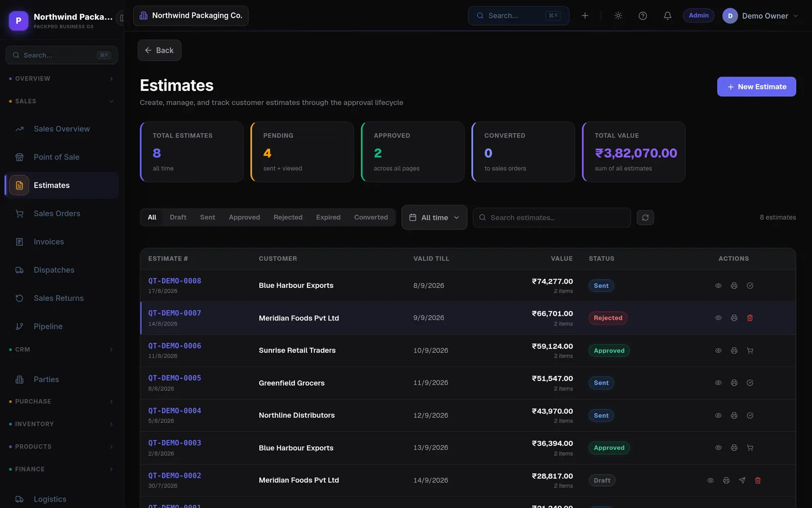Send draft estimate QT-DEMO-0002
Screen dimensions: 812x508
742,481
